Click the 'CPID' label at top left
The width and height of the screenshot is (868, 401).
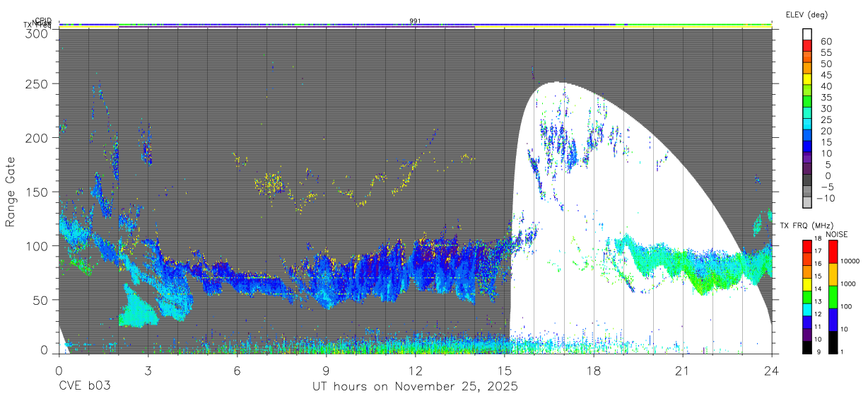point(42,21)
